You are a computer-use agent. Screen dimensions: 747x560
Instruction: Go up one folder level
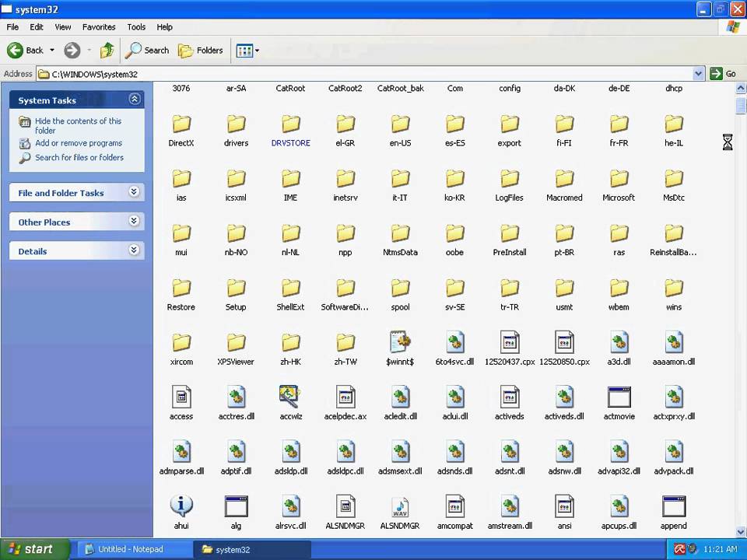(107, 50)
